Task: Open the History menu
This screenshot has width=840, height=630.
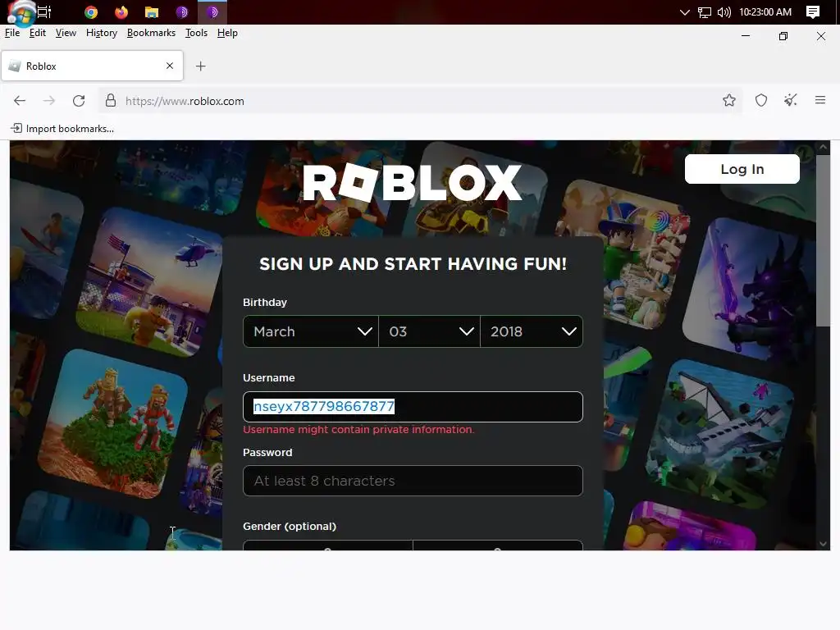Action: (102, 33)
